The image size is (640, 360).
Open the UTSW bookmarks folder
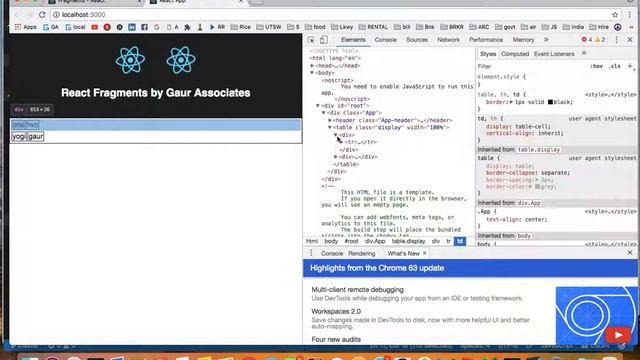[269, 27]
